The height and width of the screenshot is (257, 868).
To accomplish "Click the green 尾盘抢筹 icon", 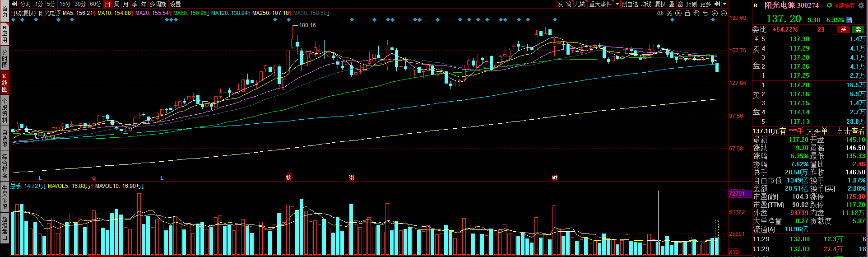I will (829, 5).
